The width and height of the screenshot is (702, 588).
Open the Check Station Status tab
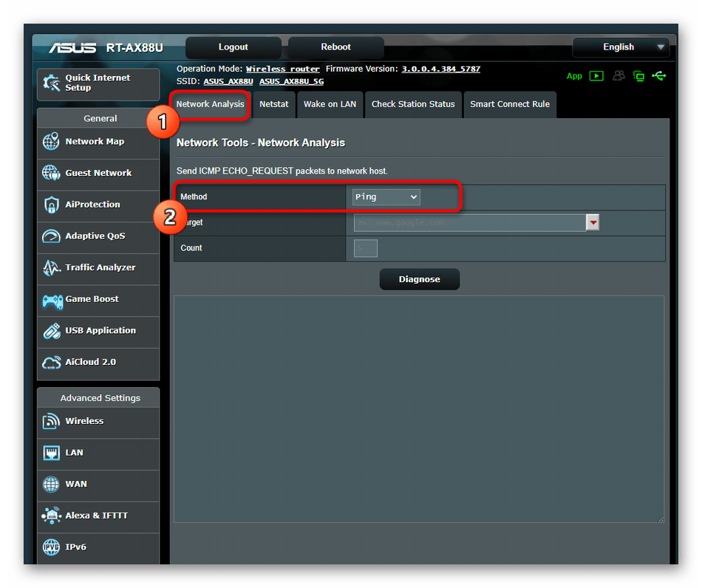(413, 104)
